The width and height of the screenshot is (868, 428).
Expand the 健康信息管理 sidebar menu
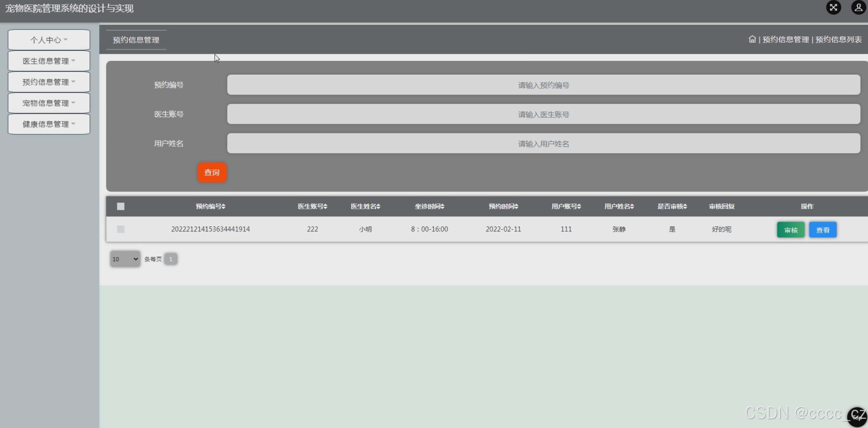click(49, 124)
